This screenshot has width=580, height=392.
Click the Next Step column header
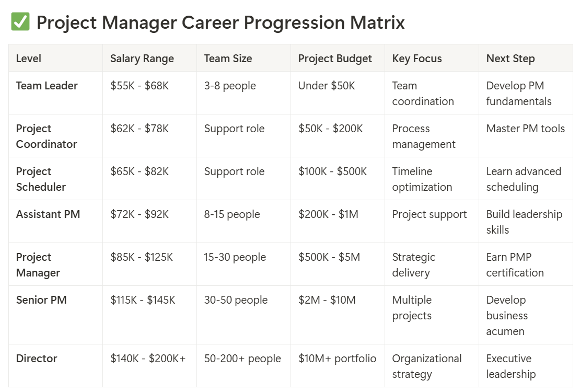tap(510, 59)
